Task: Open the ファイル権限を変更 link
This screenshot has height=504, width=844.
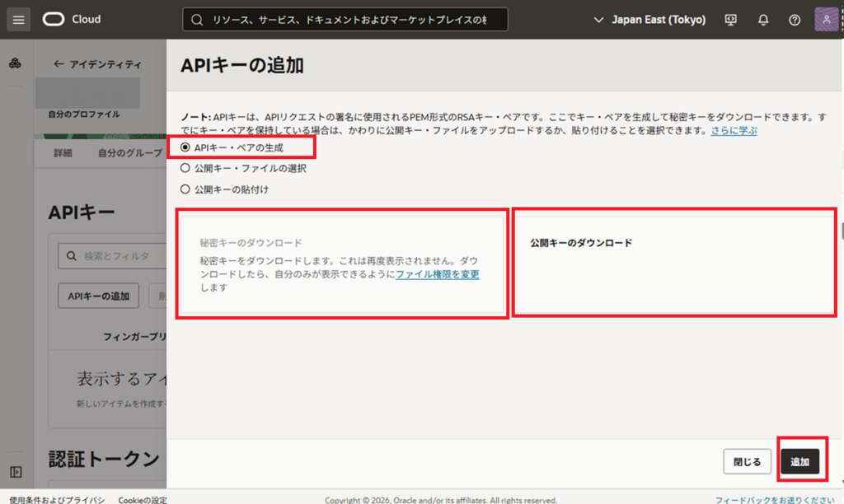Action: click(x=437, y=273)
